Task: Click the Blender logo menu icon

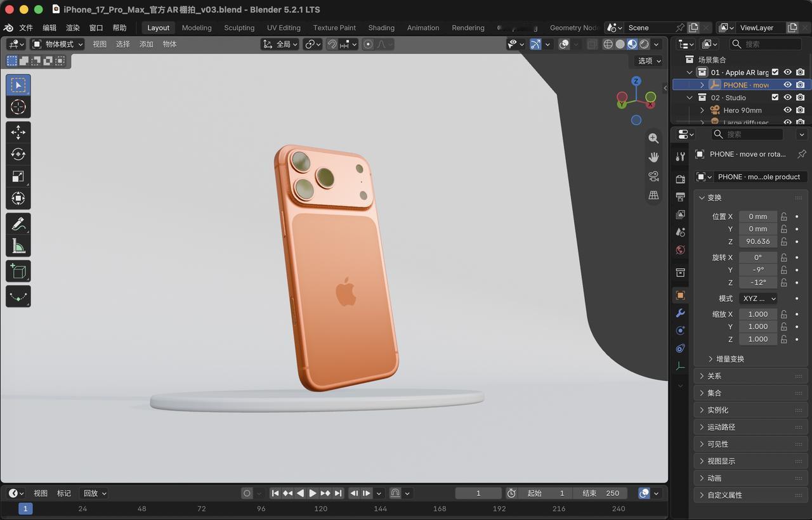Action: click(x=8, y=28)
